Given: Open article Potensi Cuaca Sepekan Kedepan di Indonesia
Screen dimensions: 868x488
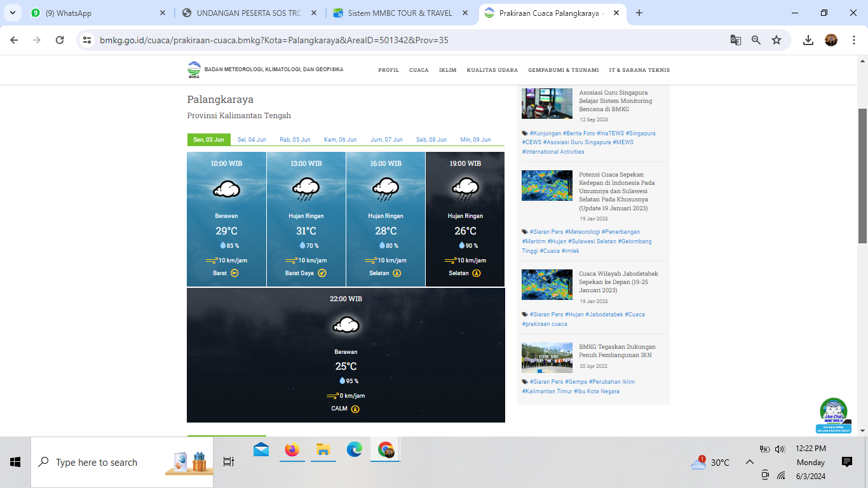Looking at the screenshot, I should [x=617, y=191].
